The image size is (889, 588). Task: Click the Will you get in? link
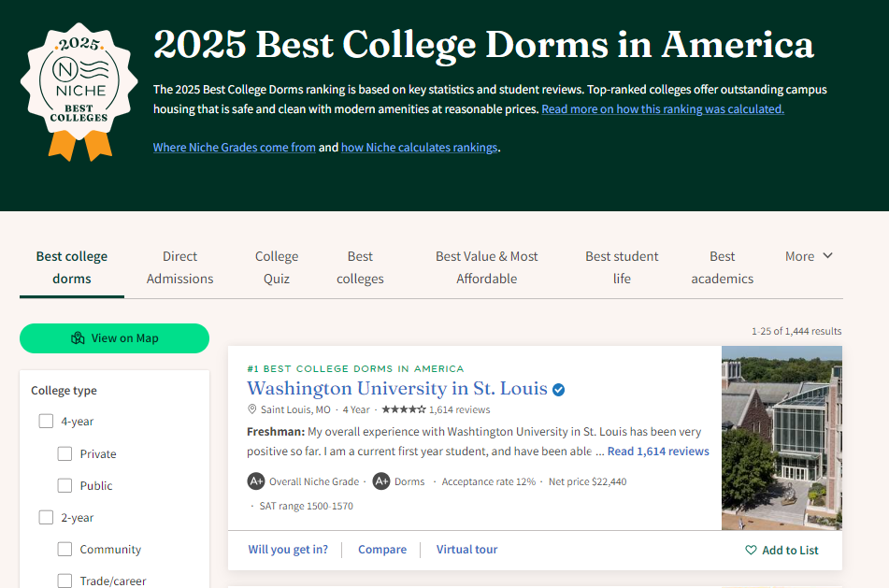(288, 550)
